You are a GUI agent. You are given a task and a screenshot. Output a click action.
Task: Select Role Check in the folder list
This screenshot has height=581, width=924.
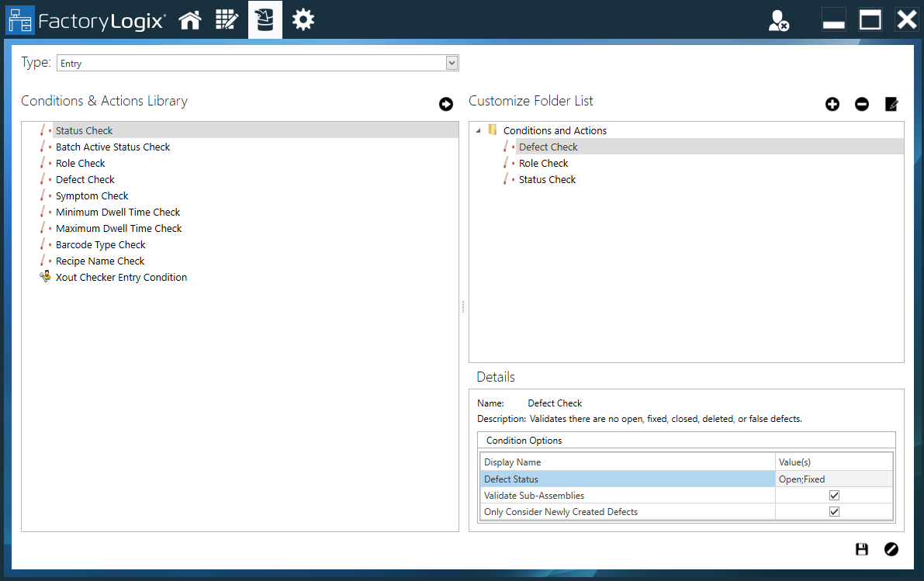pyautogui.click(x=543, y=163)
